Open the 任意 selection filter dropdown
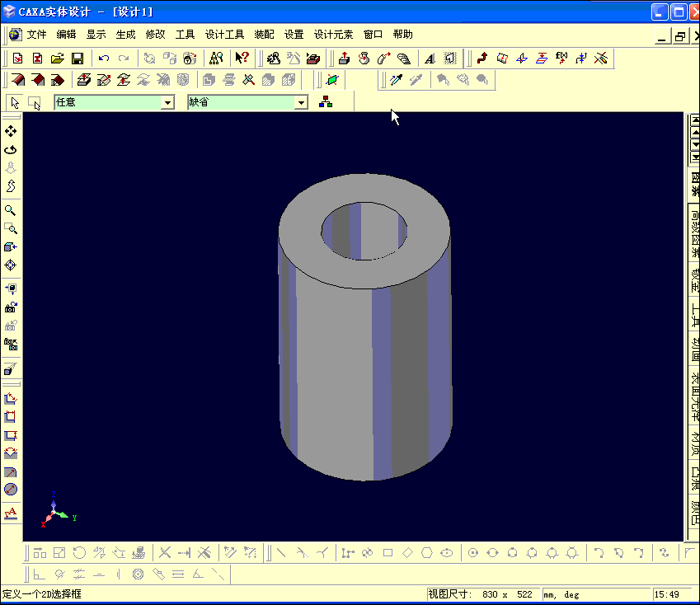Screen dimensions: 700x605 pyautogui.click(x=167, y=102)
